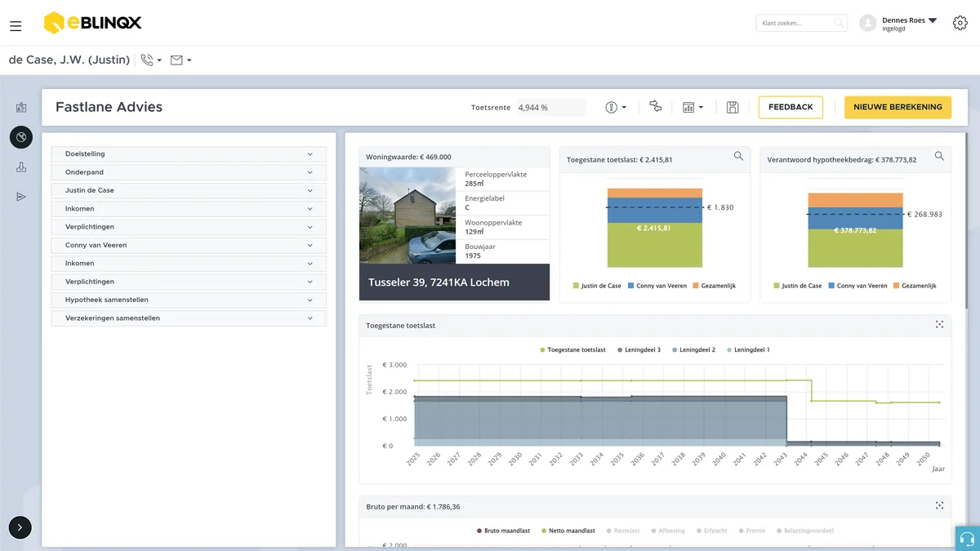Image resolution: width=980 pixels, height=551 pixels.
Task: Save the calculation with the floppy disk icon
Action: [733, 107]
